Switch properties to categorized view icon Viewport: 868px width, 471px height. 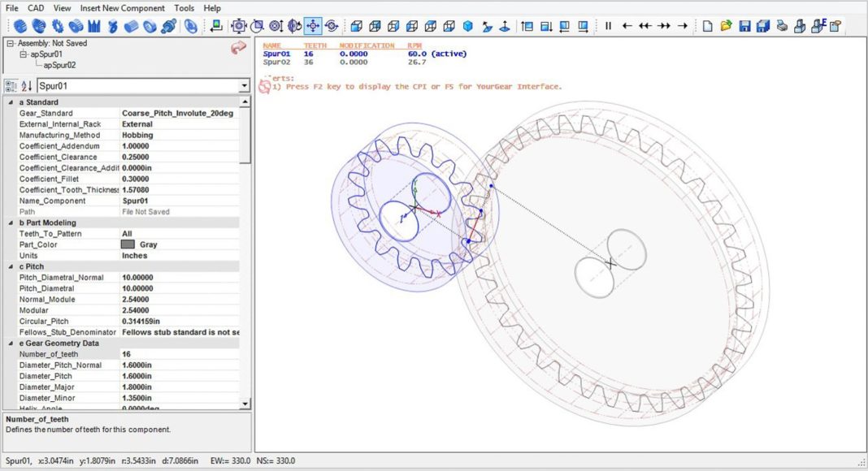11,86
